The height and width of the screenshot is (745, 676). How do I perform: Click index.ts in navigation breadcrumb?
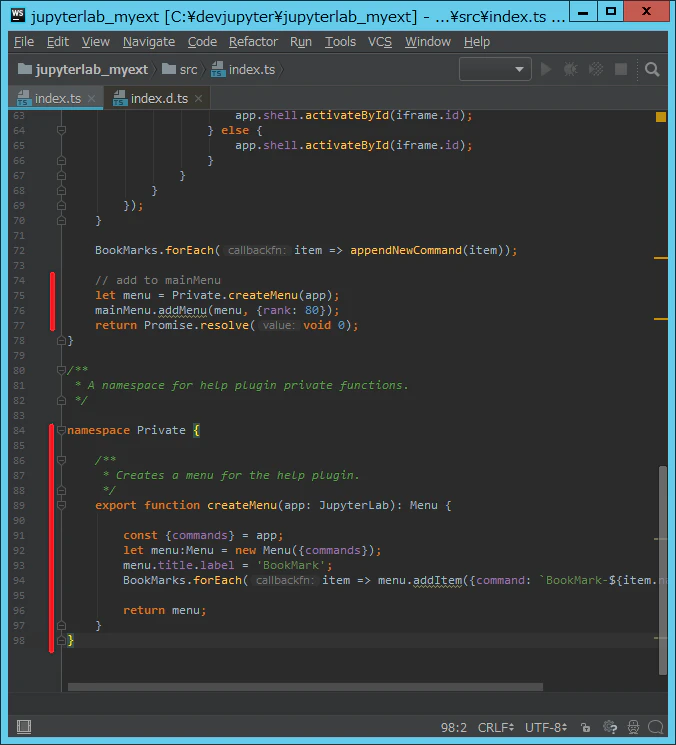point(243,69)
